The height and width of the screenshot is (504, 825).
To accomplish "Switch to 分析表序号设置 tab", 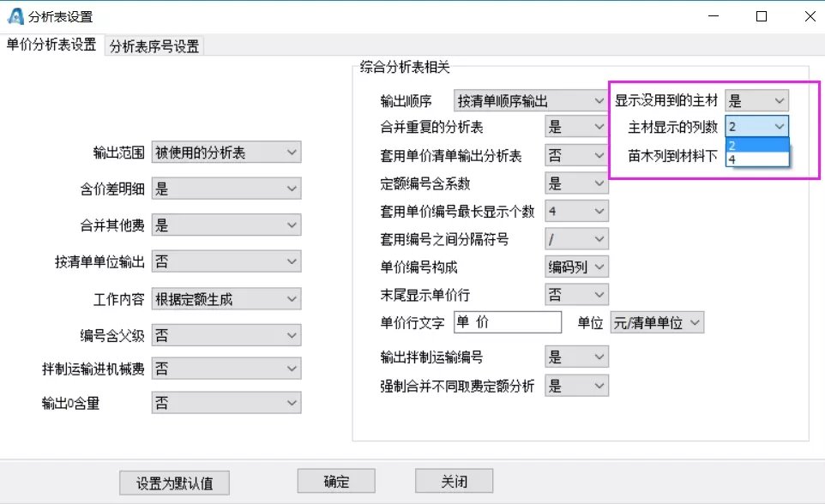I will pyautogui.click(x=154, y=47).
